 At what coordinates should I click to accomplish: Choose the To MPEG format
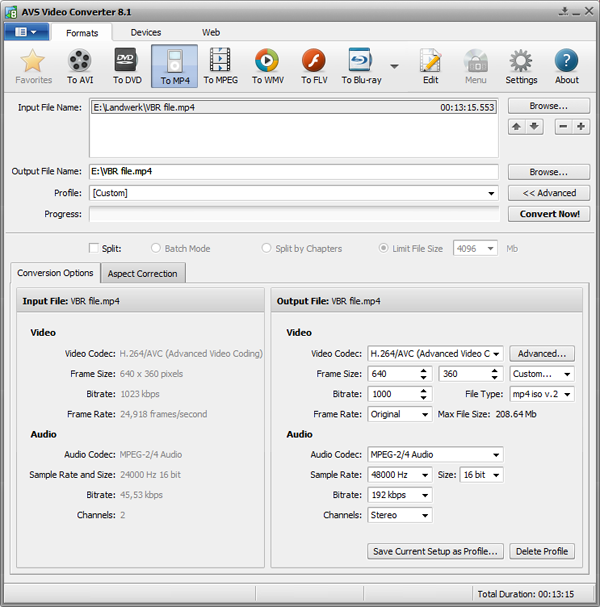(x=221, y=67)
